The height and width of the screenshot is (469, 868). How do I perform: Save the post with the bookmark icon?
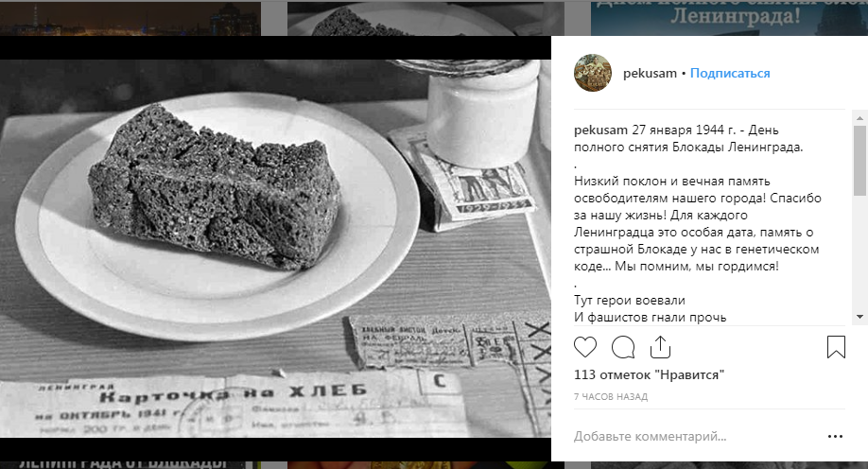click(x=836, y=347)
